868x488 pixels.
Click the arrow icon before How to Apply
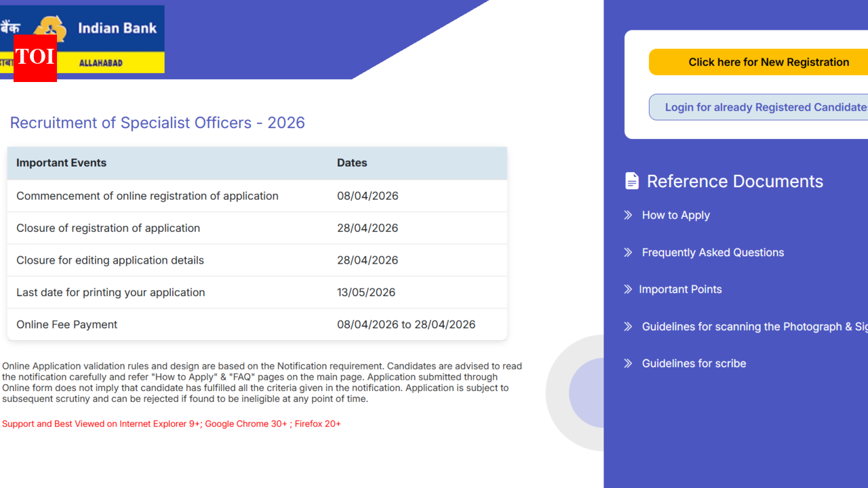[628, 215]
